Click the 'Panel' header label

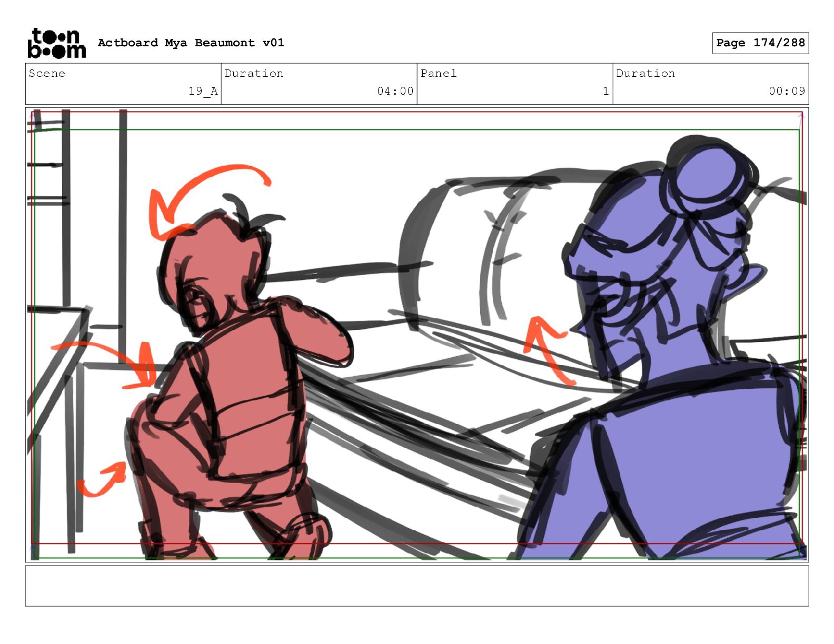(x=439, y=74)
